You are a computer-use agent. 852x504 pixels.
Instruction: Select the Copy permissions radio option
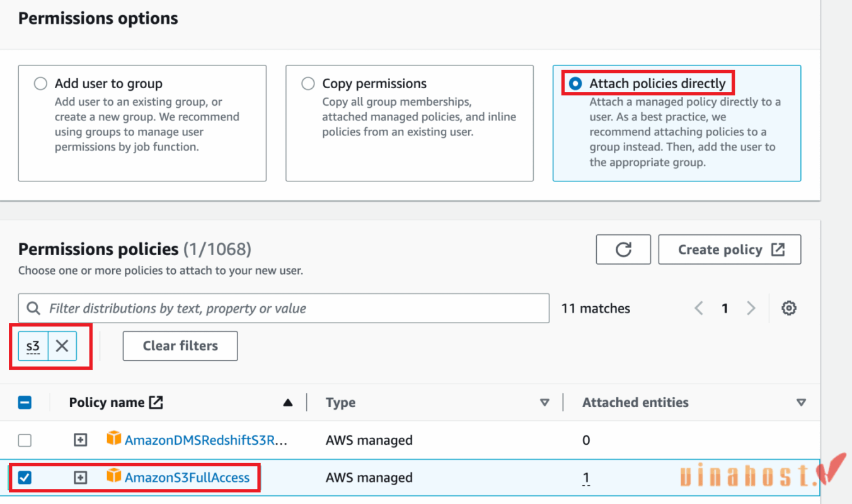click(x=308, y=83)
